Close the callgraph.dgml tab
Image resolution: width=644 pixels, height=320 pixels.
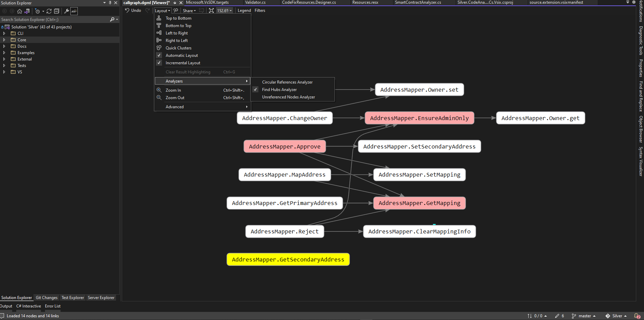[x=181, y=3]
